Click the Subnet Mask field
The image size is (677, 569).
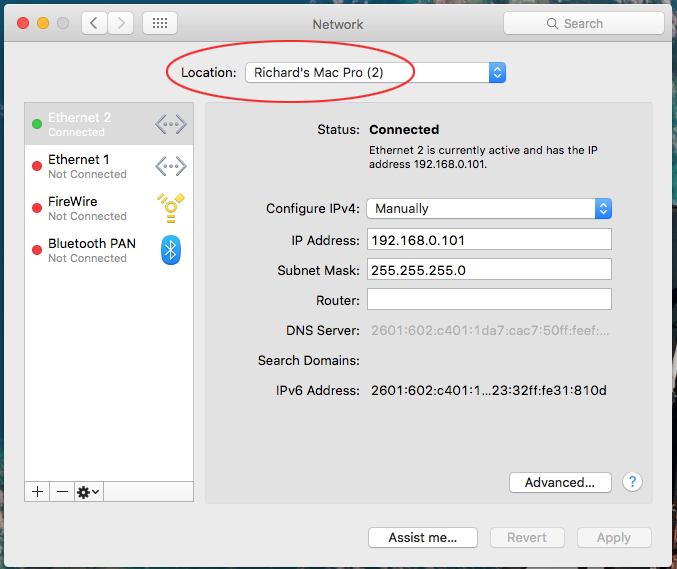(489, 269)
